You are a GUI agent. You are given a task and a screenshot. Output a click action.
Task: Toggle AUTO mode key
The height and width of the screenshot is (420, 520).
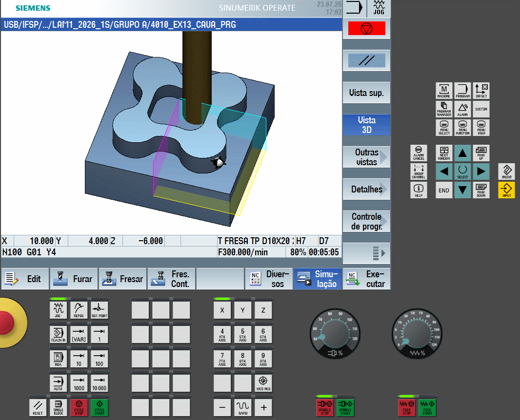[58, 383]
